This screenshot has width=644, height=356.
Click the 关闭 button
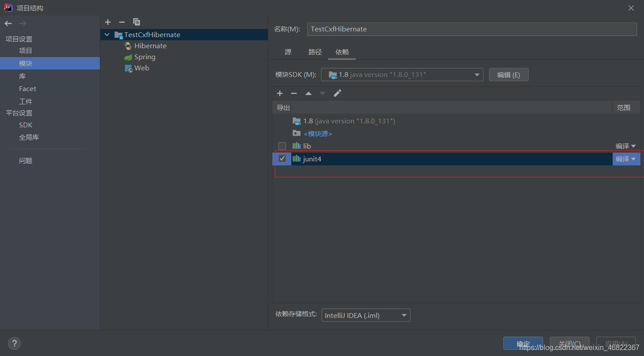tap(570, 344)
